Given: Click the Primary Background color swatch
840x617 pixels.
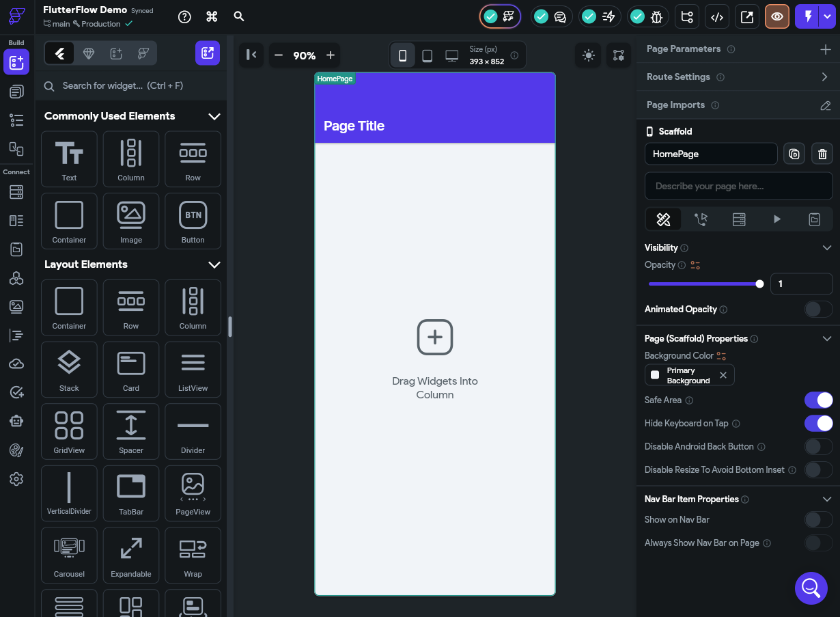Looking at the screenshot, I should tap(655, 375).
